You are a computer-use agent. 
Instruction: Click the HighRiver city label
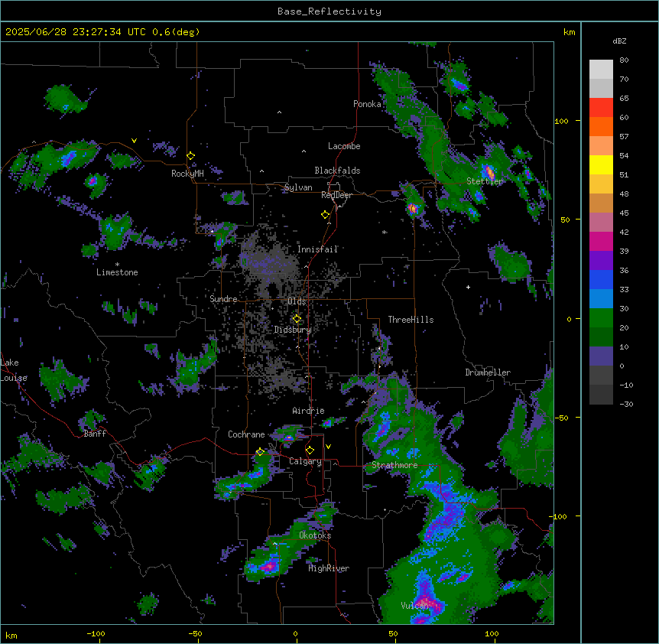pyautogui.click(x=329, y=568)
